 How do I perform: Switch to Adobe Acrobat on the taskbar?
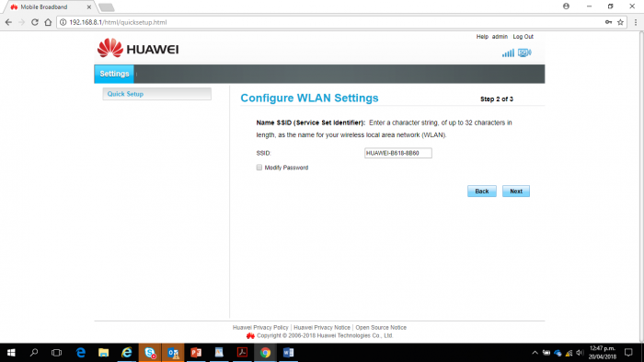point(242,353)
